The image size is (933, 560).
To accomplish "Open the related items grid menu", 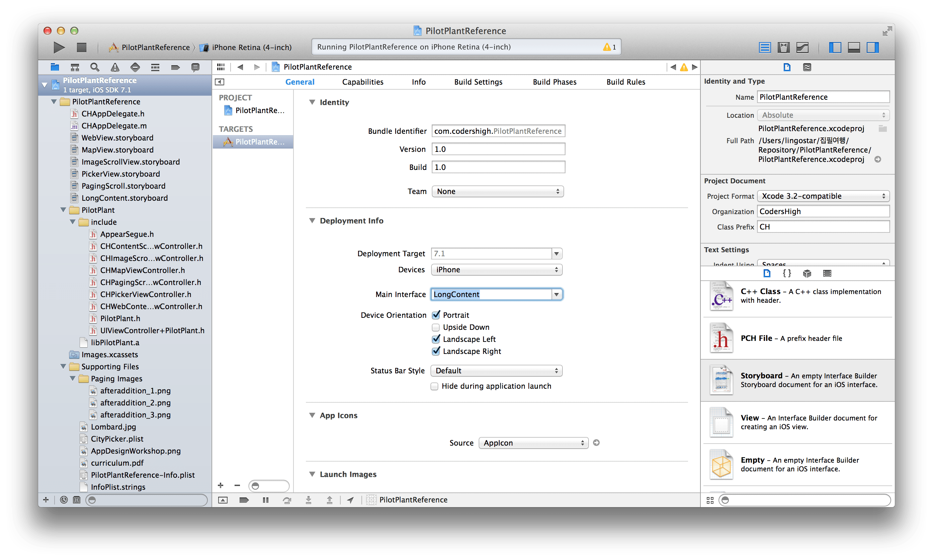I will (221, 67).
